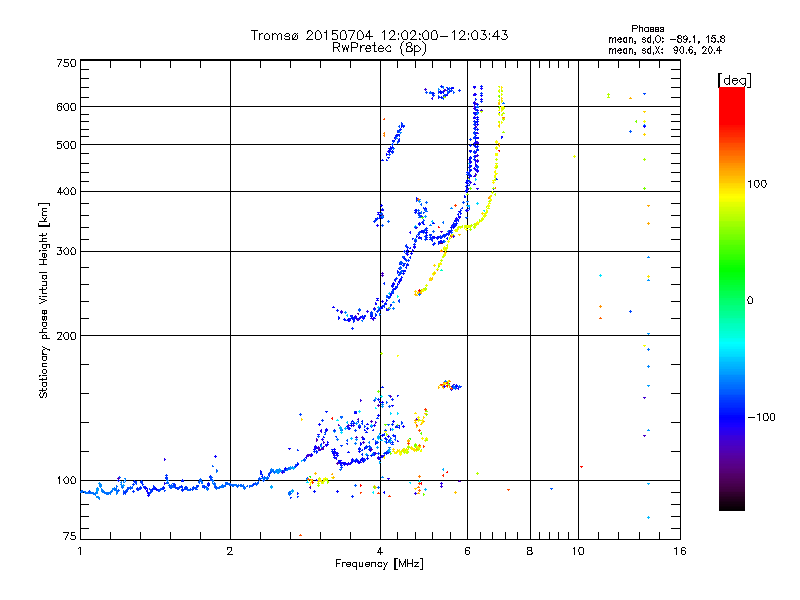Screen dimensions: 800x600
Task: Click the y-axis tick label '100'
Action: tap(66, 480)
